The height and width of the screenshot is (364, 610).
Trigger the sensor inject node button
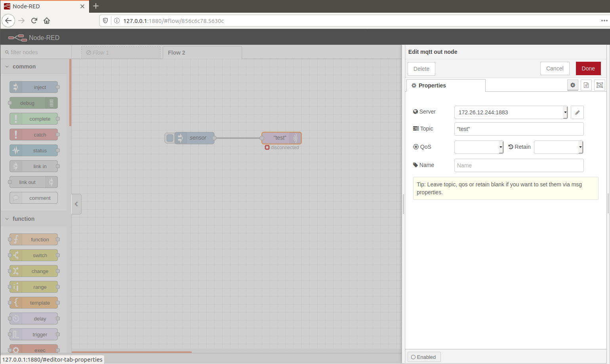(x=170, y=138)
